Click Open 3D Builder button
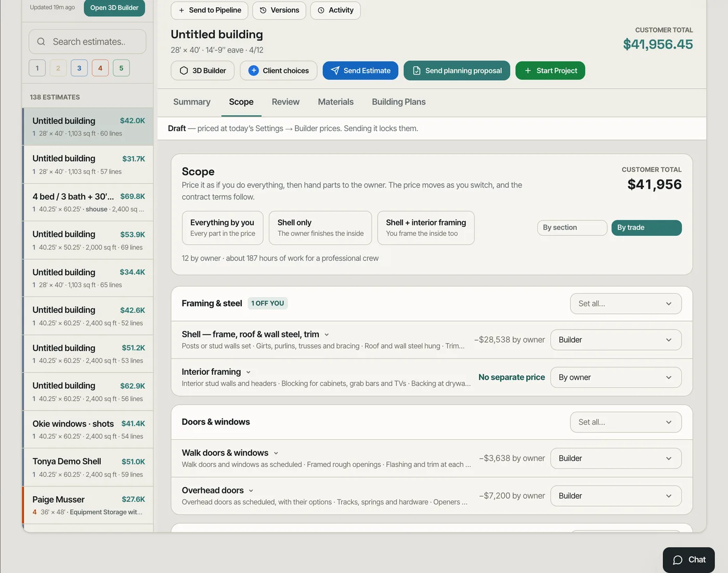The image size is (728, 573). click(114, 8)
